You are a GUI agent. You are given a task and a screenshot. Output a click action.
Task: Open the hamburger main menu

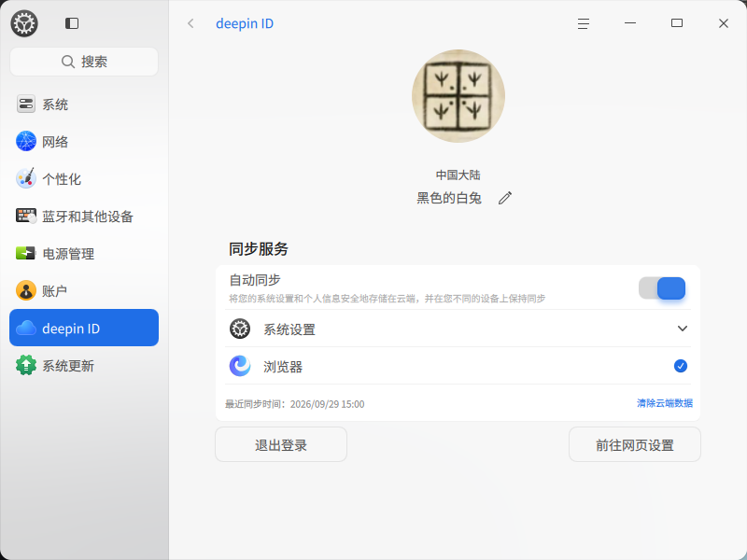tap(584, 23)
